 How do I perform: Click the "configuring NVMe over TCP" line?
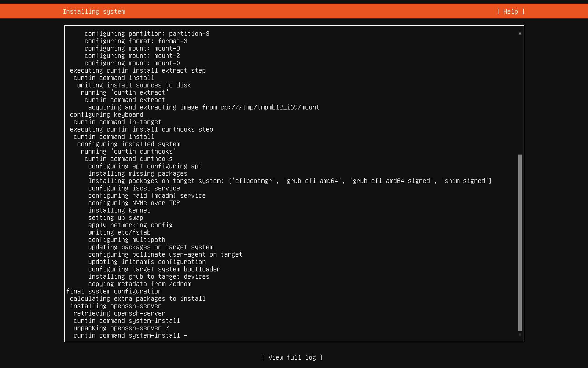click(134, 203)
